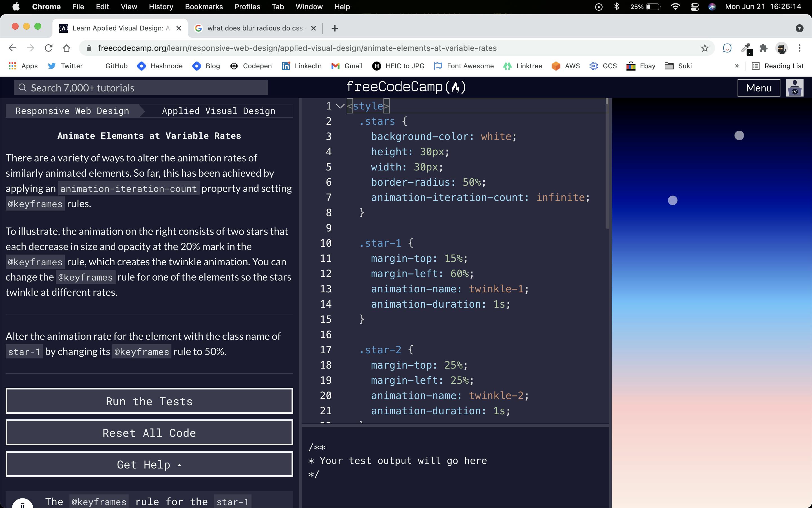This screenshot has width=812, height=508.
Task: Click line 13 animation-name twinkle-1 code
Action: click(450, 289)
